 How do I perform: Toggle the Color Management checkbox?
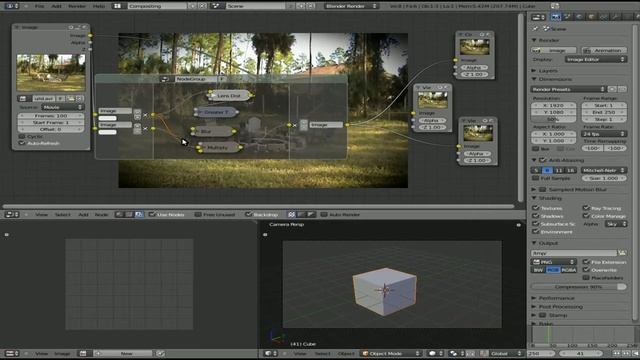[586, 216]
